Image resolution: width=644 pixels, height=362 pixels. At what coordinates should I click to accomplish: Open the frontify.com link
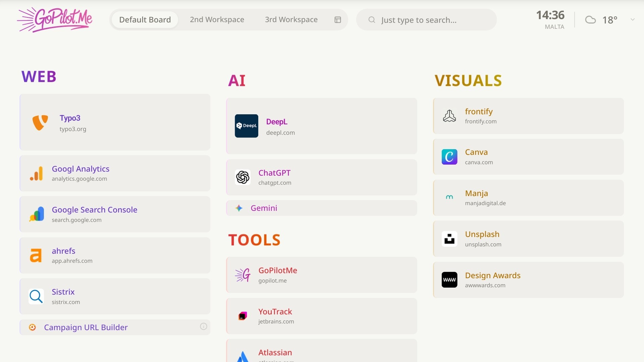(481, 121)
